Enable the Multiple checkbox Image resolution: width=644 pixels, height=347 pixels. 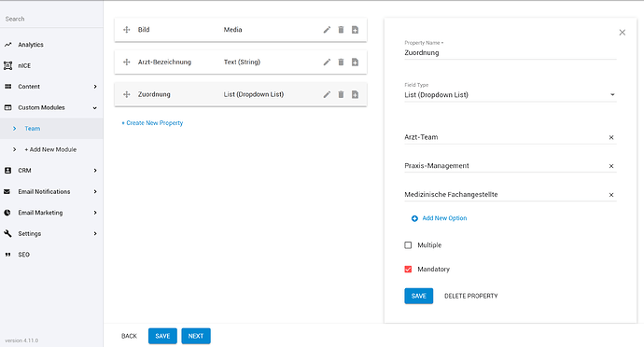(408, 245)
